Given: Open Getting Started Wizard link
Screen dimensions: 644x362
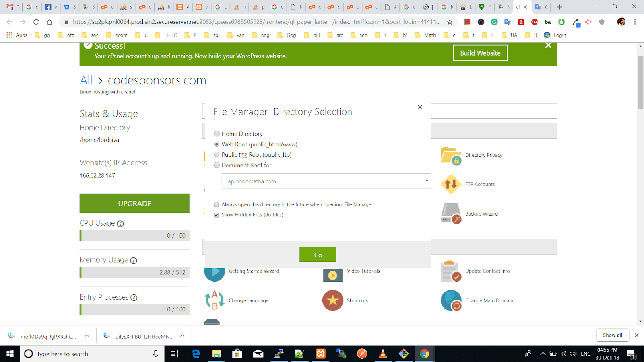Looking at the screenshot, I should point(254,271).
